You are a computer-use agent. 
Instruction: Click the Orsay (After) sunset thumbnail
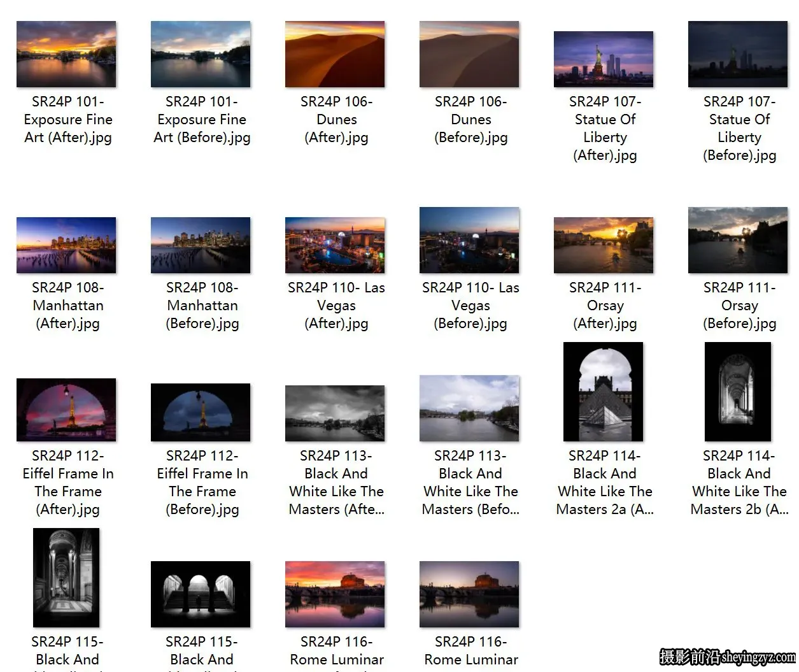click(604, 245)
